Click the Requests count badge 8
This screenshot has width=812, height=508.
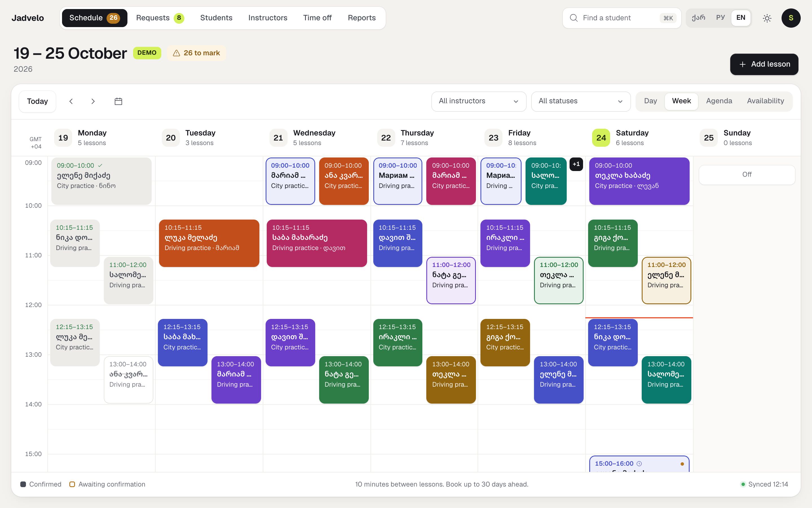click(179, 18)
